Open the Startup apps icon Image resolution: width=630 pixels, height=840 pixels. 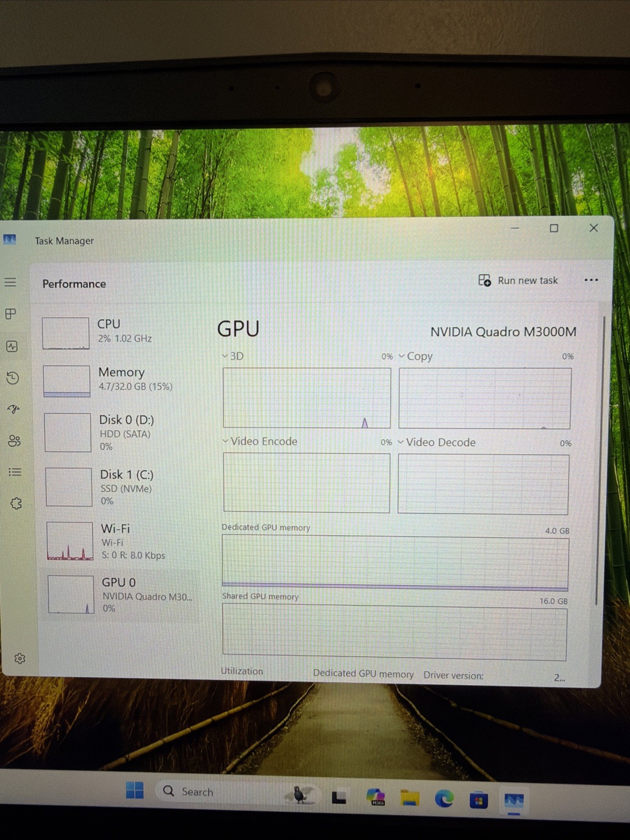click(14, 409)
